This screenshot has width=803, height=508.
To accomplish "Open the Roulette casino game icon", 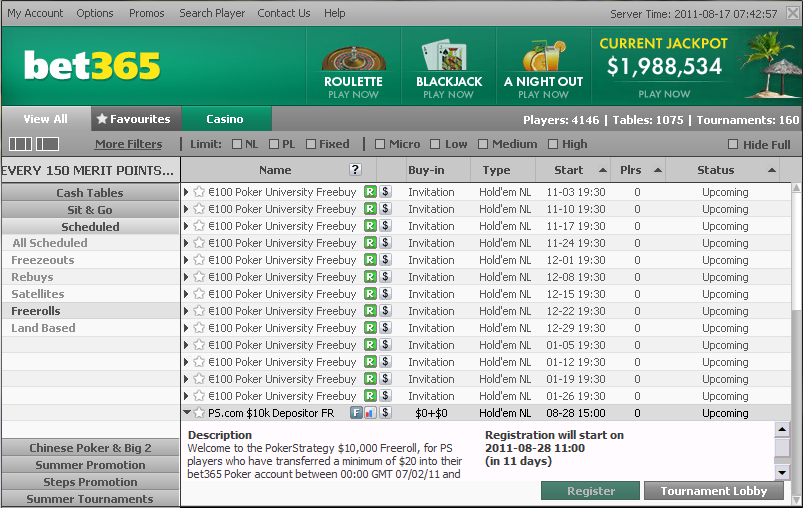I will (353, 58).
